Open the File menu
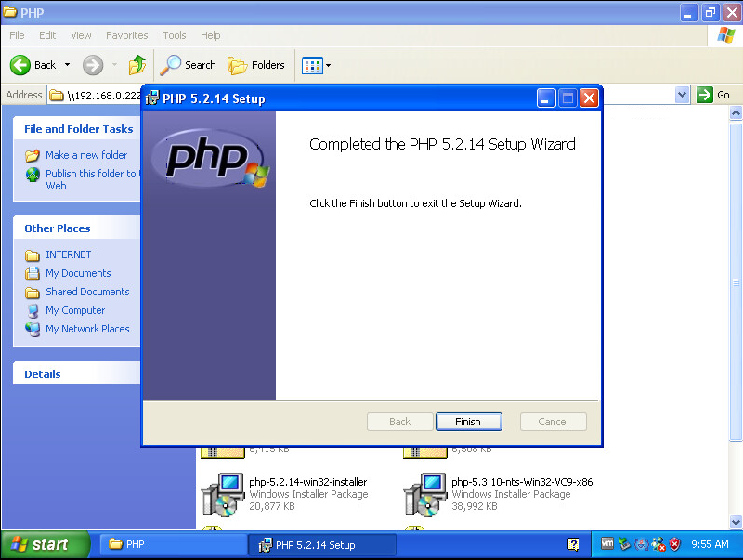Image resolution: width=743 pixels, height=560 pixels. click(17, 35)
